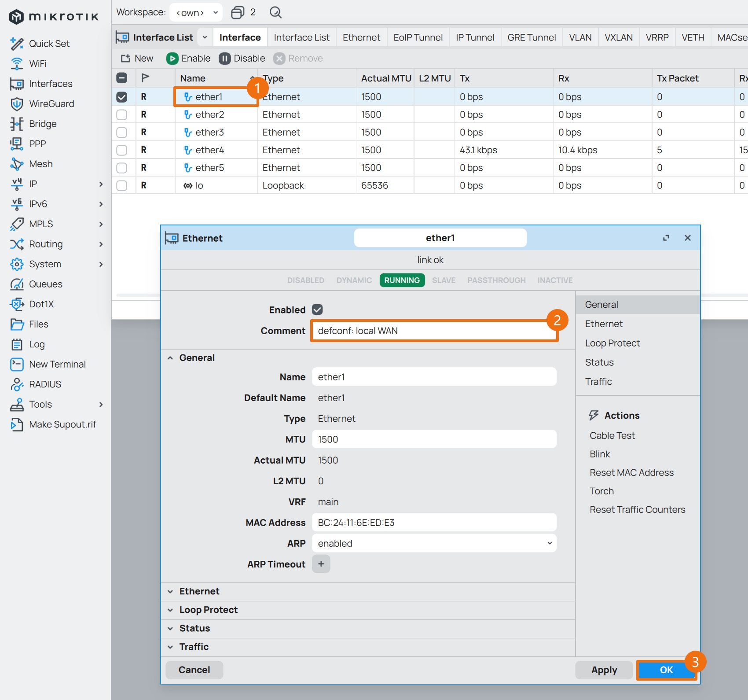Screen dimensions: 748x700
Task: Click the Reset MAC Address action
Action: (x=631, y=472)
